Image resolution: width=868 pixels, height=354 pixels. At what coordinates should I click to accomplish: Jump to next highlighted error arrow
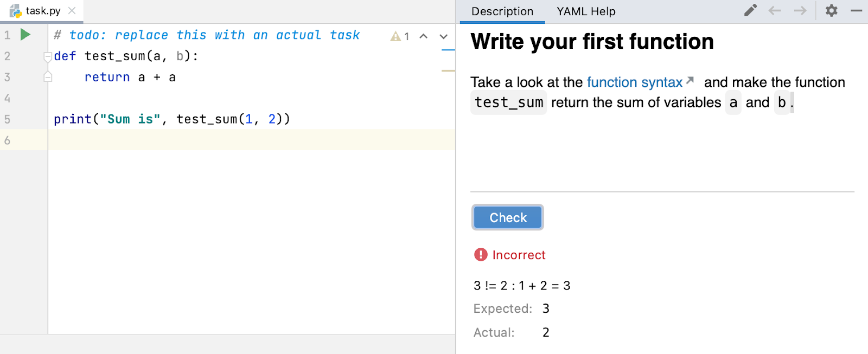click(x=444, y=36)
